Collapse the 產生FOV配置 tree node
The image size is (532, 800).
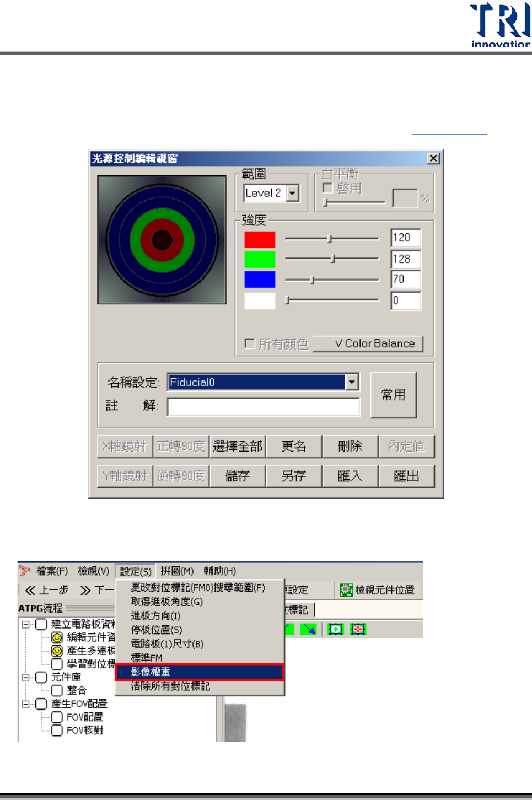pyautogui.click(x=25, y=704)
